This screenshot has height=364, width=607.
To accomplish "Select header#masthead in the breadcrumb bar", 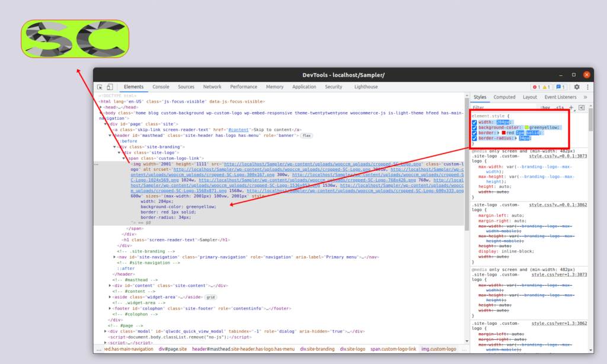I will tap(243, 349).
